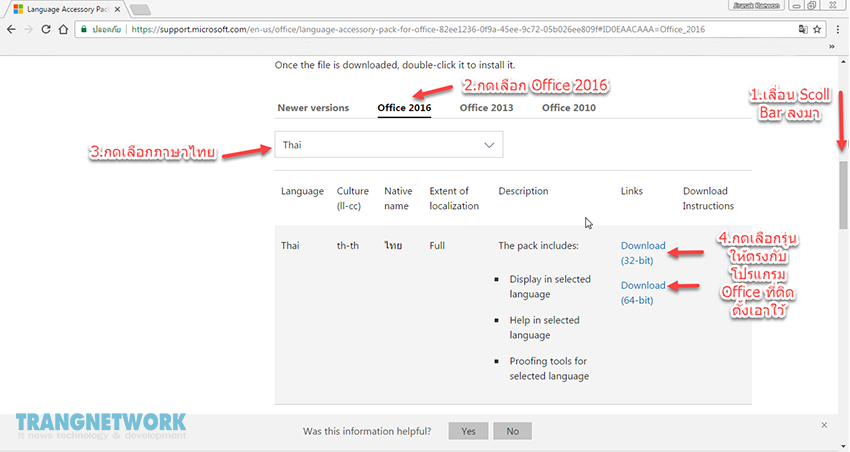Click the 'Description' column header
Screen dimensions: 850x452
tap(523, 191)
